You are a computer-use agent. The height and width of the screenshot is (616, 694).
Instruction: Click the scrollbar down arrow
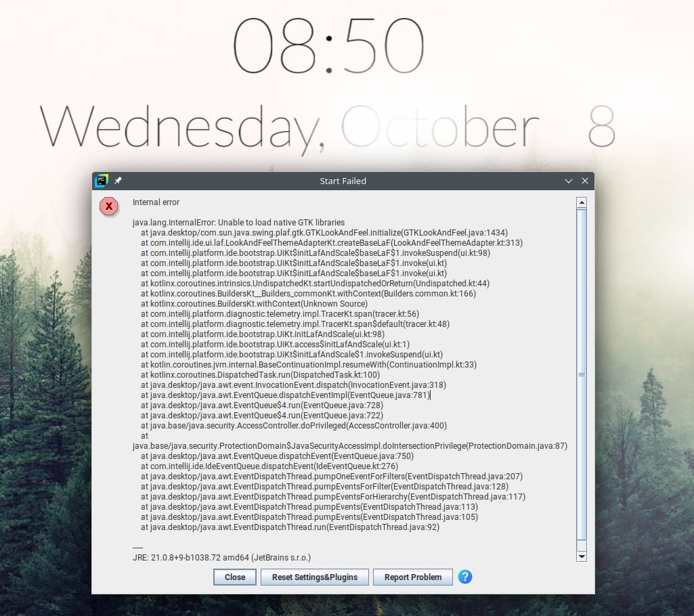[581, 556]
